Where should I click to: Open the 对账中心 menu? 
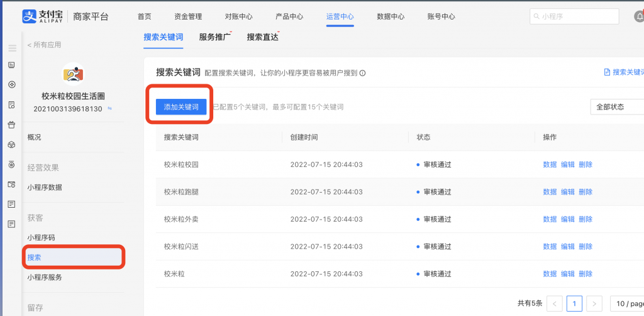[238, 17]
